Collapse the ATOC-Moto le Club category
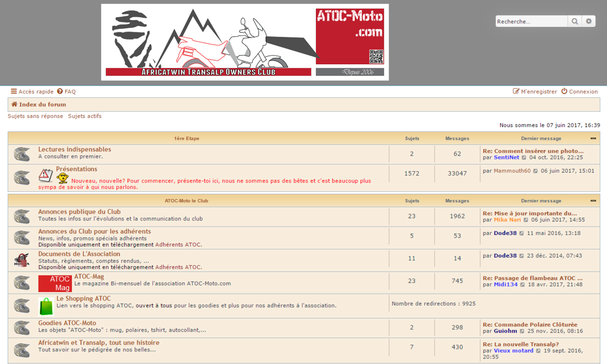Image resolution: width=607 pixels, height=364 pixels. [x=592, y=200]
